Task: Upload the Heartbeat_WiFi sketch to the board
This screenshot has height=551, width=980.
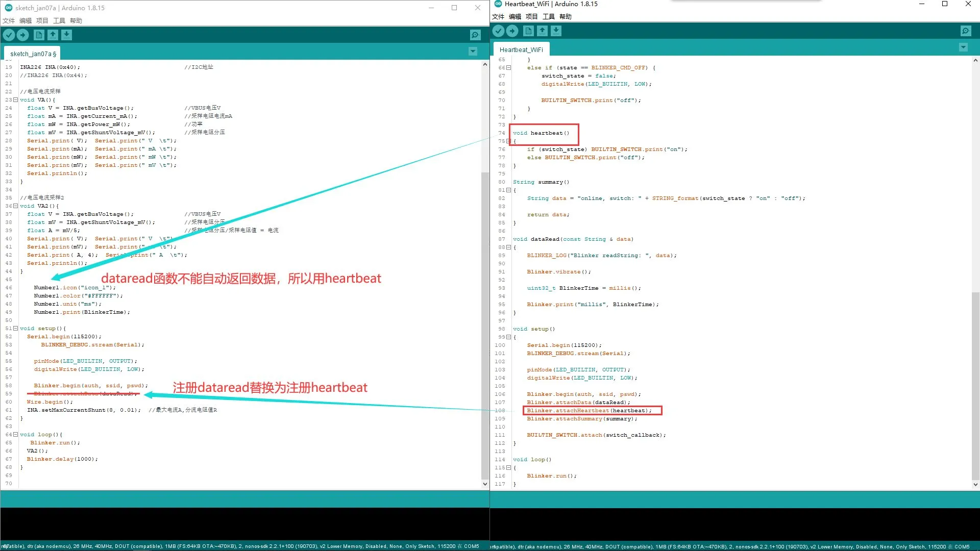Action: [x=512, y=31]
